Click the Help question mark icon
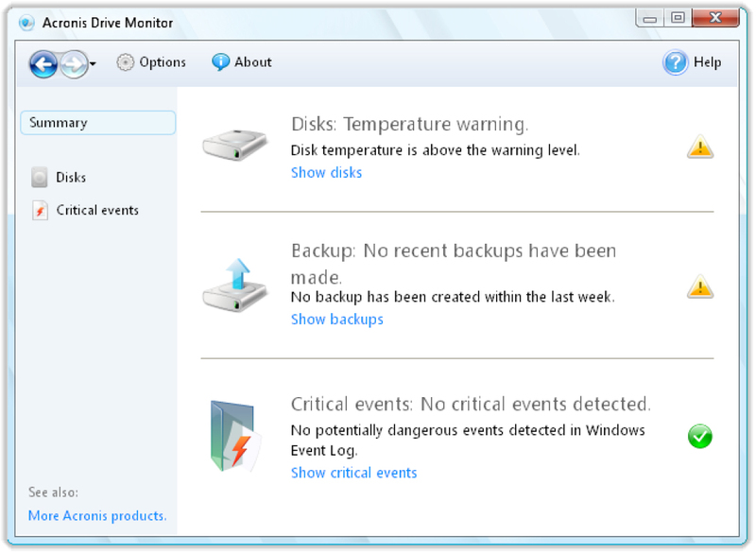Screen dimensions: 756x554 [x=676, y=62]
